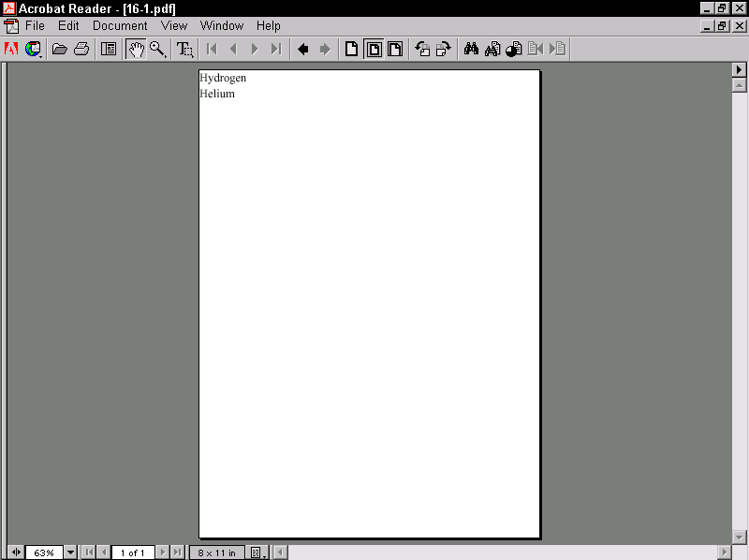
Task: Click the Go to Previous View arrow
Action: point(303,50)
